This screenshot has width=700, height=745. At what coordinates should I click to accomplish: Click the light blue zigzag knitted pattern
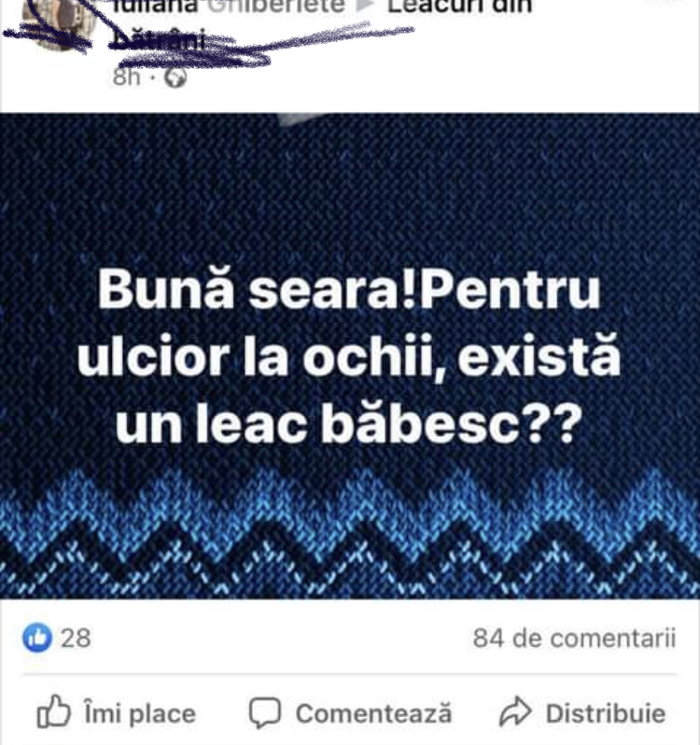click(350, 532)
